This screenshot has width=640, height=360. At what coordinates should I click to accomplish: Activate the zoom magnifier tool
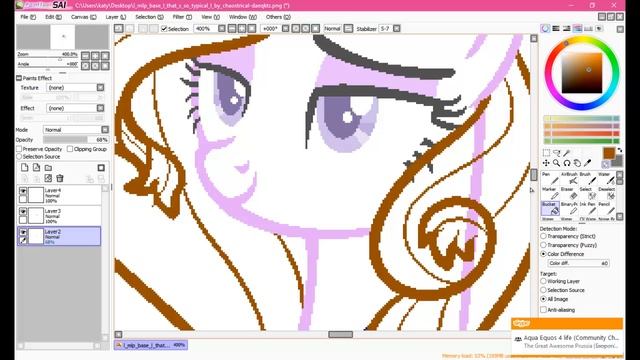click(x=556, y=163)
